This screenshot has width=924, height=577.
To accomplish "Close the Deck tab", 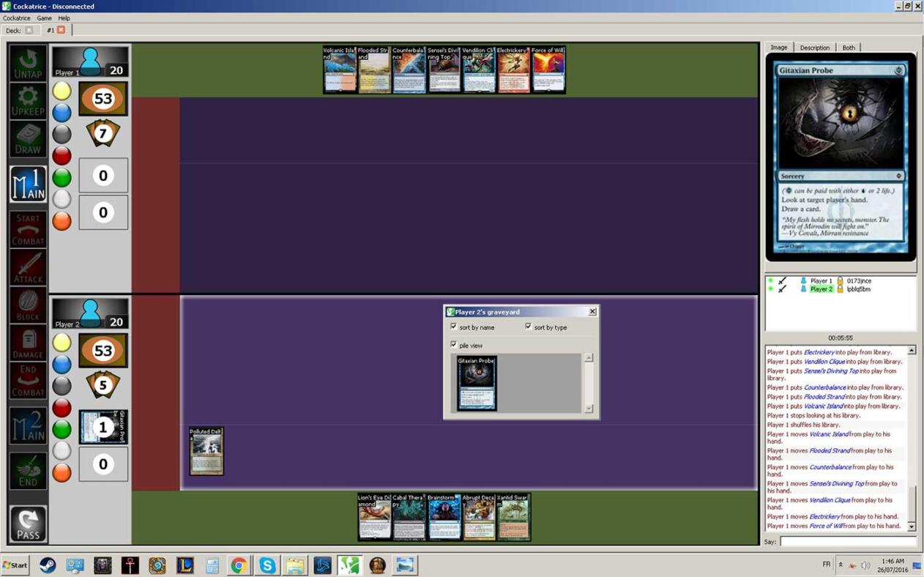I will point(29,31).
